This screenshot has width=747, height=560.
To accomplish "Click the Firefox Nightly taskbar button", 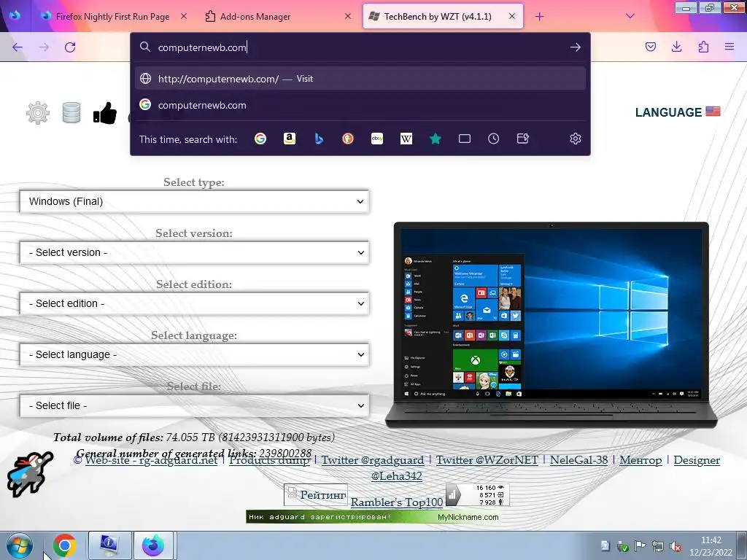I will (153, 545).
